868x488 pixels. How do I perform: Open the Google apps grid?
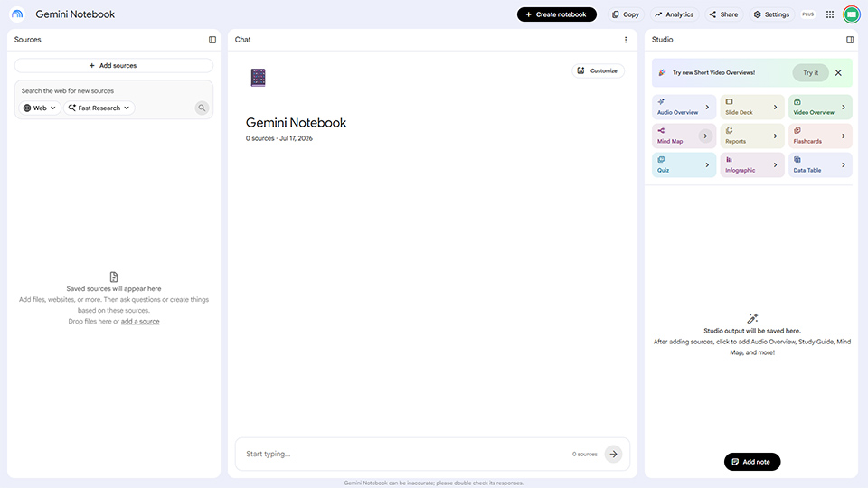pyautogui.click(x=830, y=14)
